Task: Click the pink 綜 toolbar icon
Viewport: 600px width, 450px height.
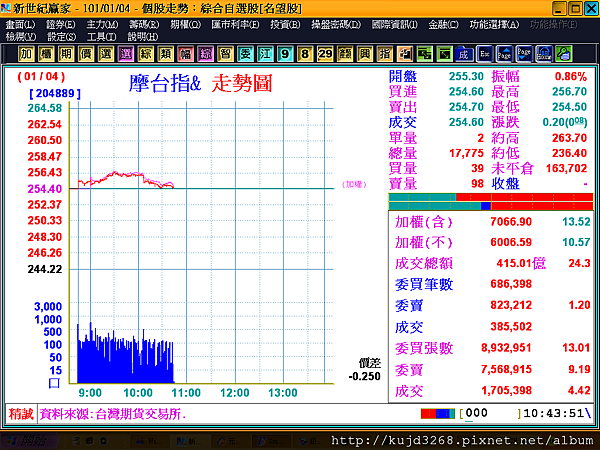Action: click(205, 54)
